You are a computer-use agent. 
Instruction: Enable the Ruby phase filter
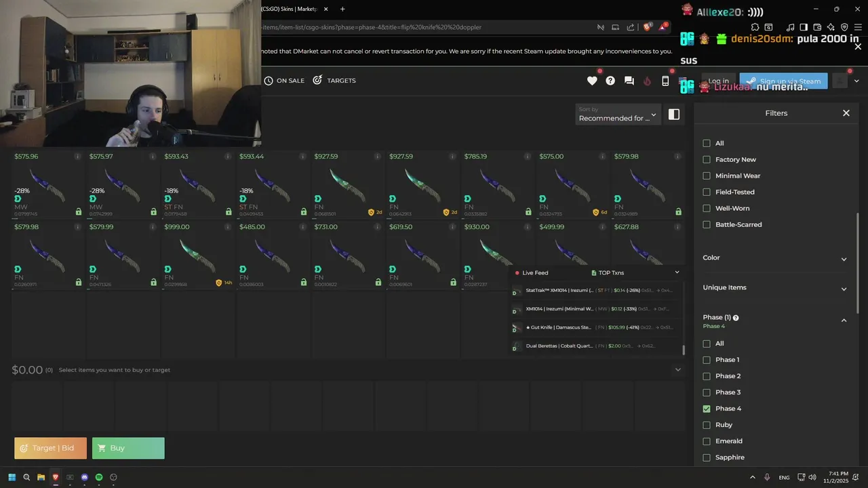[x=707, y=425]
